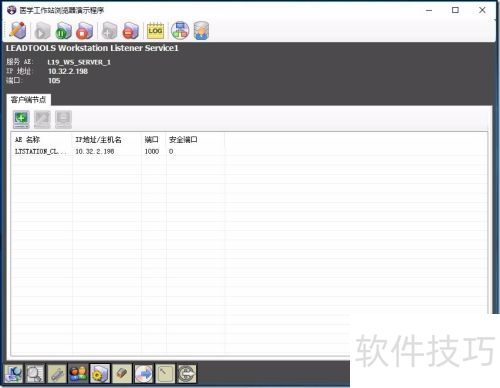
Task: Open the database user icon in toolbar
Action: (201, 31)
